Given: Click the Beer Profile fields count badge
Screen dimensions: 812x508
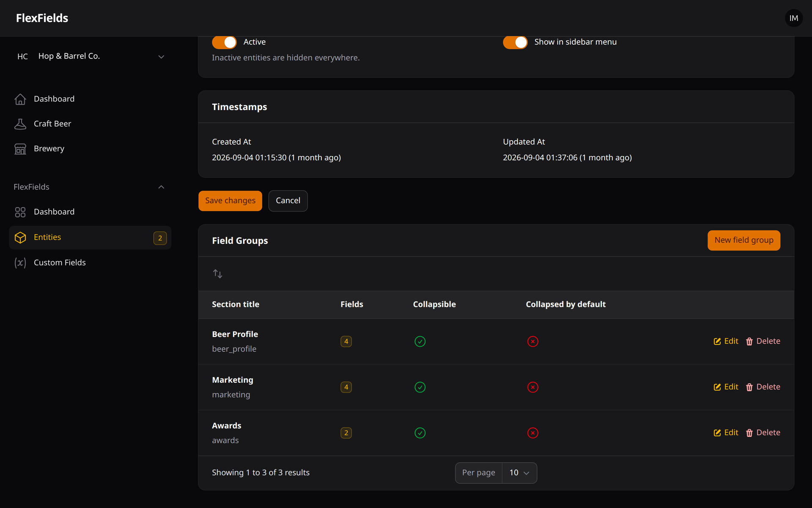Looking at the screenshot, I should (x=346, y=341).
